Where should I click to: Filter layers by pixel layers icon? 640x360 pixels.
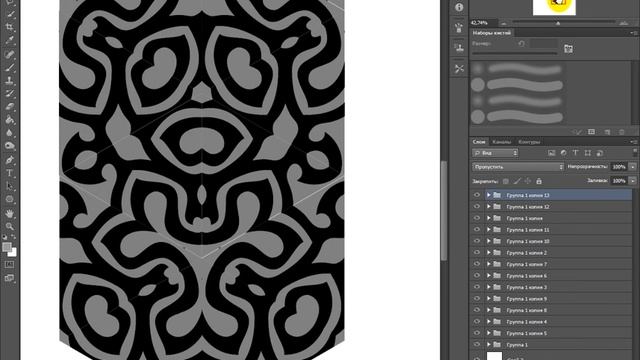(552, 153)
